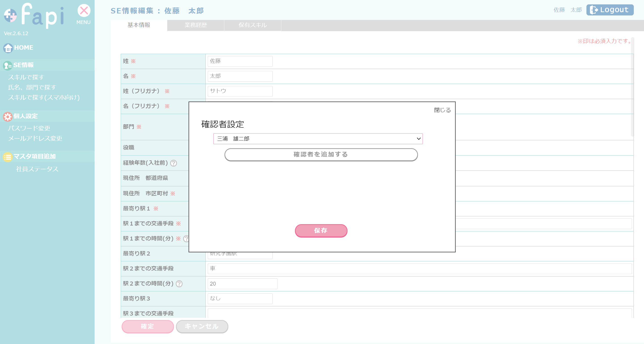Switch to the 保有スキル tab
Screen dimensions: 644x344
[252, 25]
